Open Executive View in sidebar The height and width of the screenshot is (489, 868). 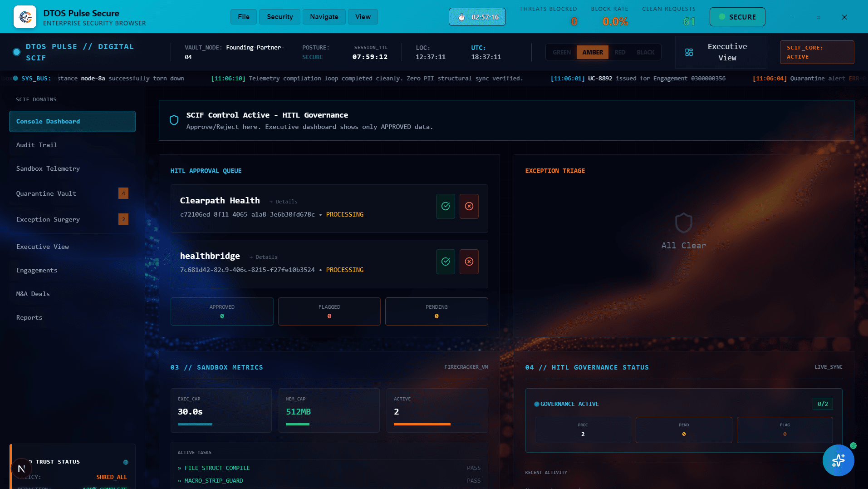pos(72,247)
